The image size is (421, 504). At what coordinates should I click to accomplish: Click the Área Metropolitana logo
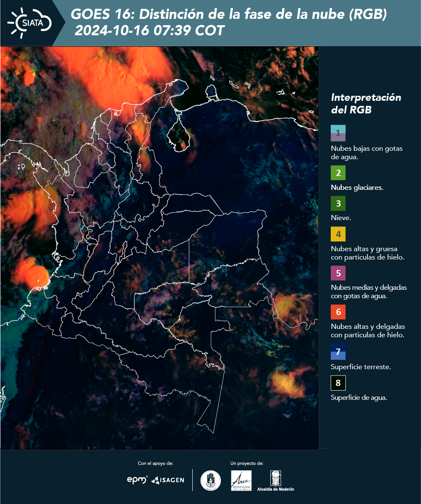242,480
